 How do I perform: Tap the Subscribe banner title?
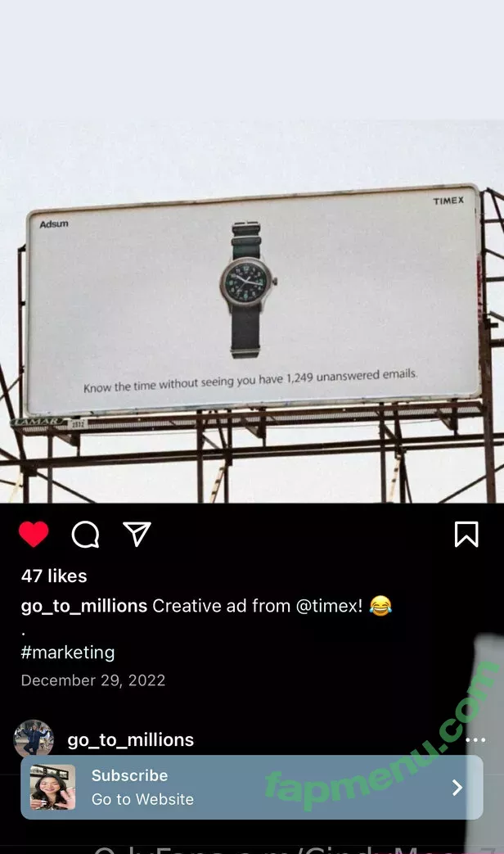pos(129,775)
